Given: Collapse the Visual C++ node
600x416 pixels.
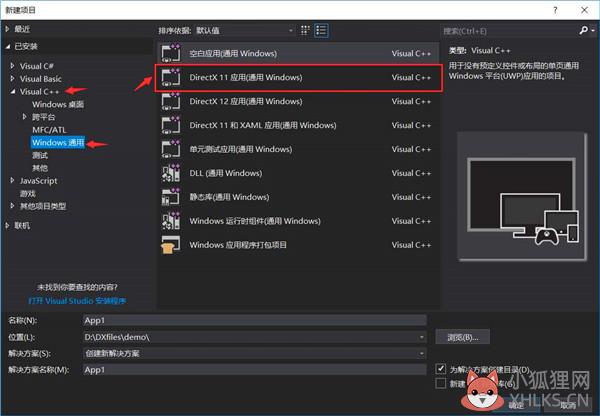Looking at the screenshot, I should click(x=13, y=91).
